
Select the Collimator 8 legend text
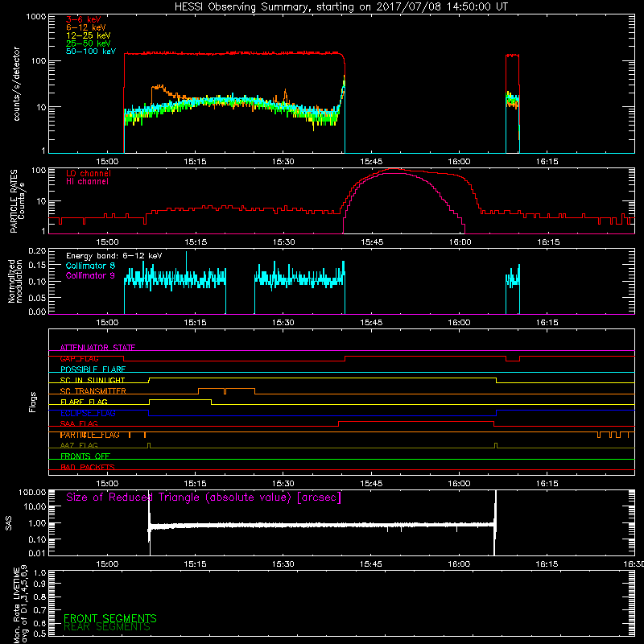click(90, 266)
